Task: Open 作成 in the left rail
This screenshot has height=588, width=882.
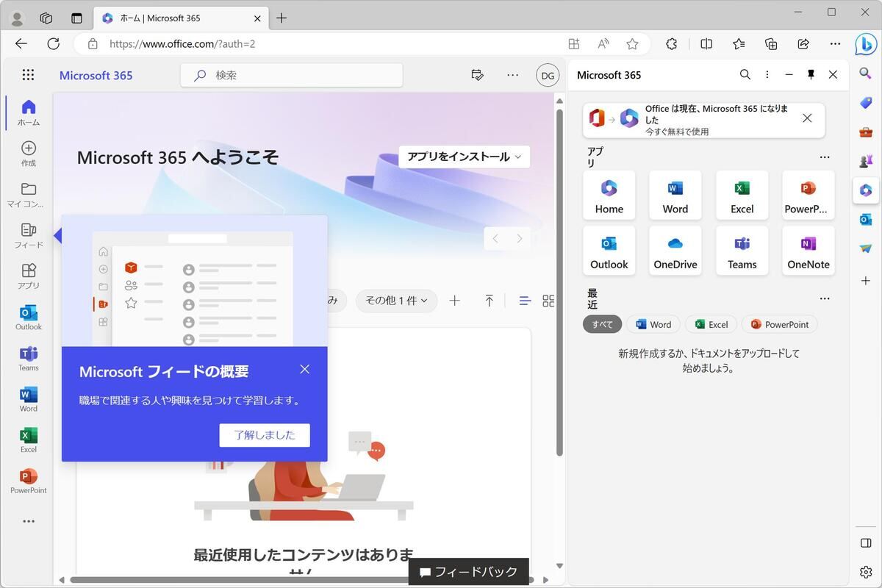Action: pos(29,154)
